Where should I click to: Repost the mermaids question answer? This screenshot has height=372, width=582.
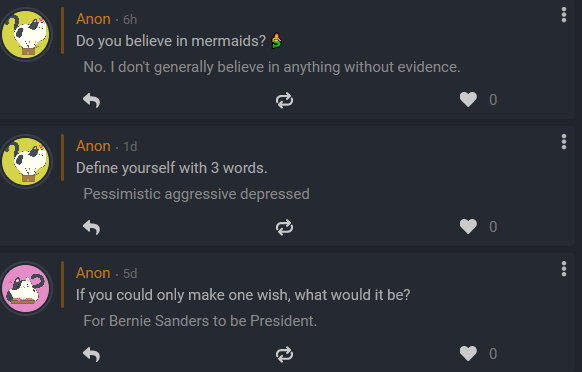[x=284, y=100]
